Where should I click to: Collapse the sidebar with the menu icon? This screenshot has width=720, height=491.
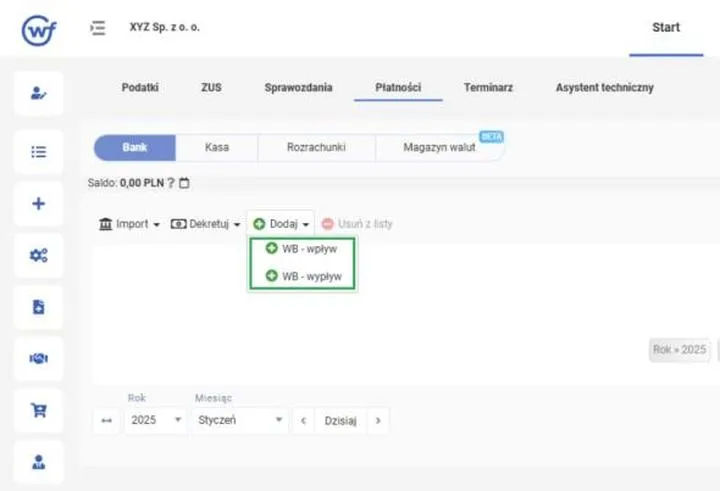pyautogui.click(x=98, y=27)
